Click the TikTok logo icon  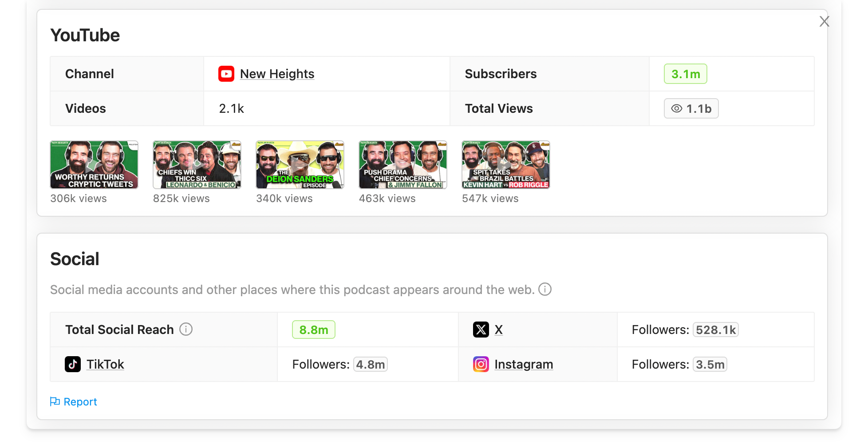click(x=73, y=364)
